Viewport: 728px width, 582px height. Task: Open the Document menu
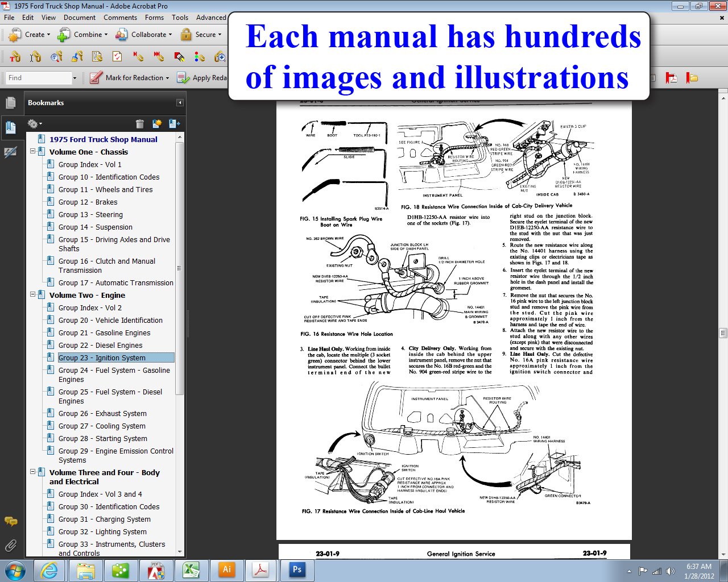80,18
